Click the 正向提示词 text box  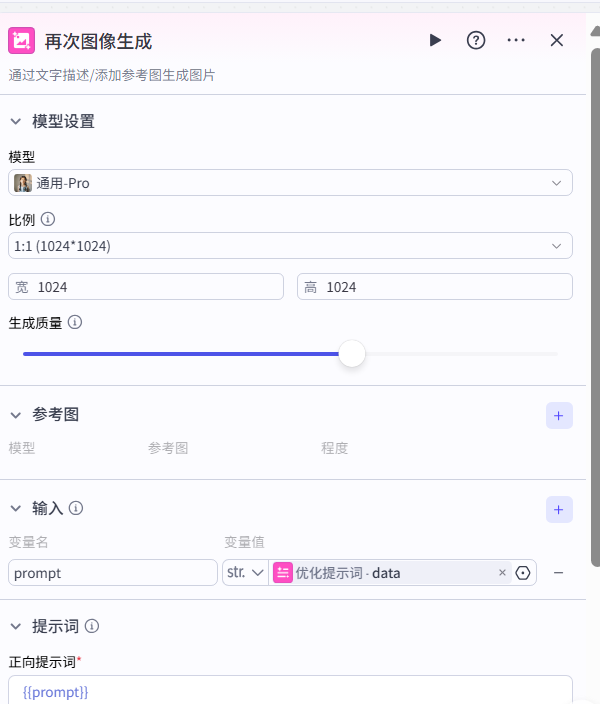290,691
